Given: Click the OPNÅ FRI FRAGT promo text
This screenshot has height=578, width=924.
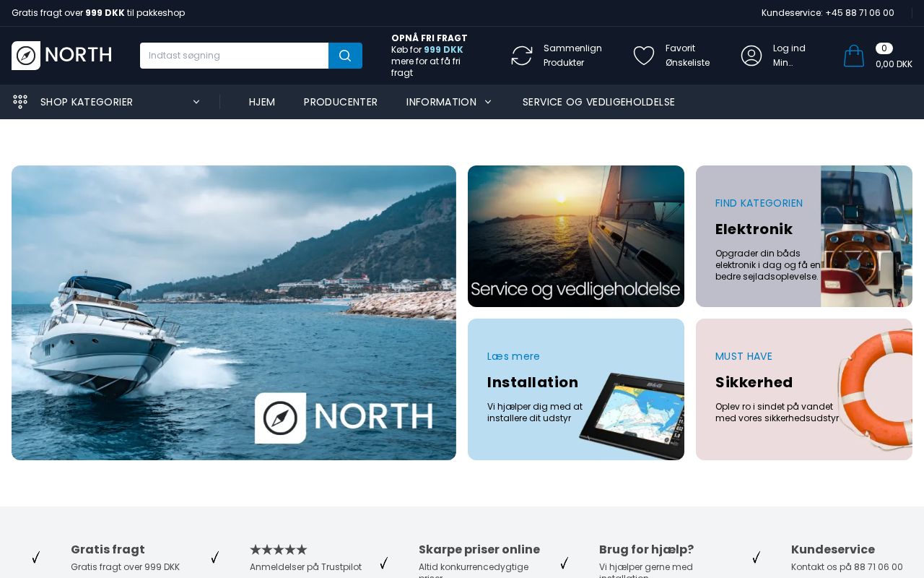Looking at the screenshot, I should point(430,38).
